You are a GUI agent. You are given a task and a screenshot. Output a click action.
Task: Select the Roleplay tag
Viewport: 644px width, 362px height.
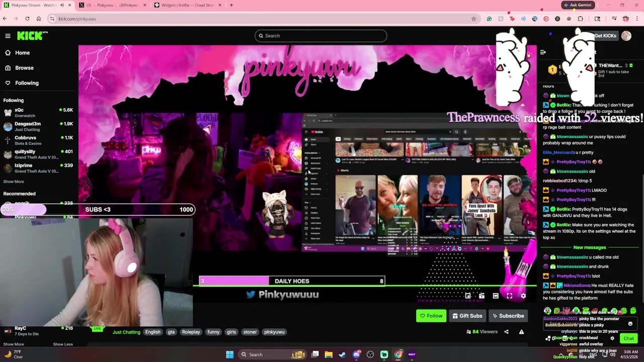coord(191,332)
